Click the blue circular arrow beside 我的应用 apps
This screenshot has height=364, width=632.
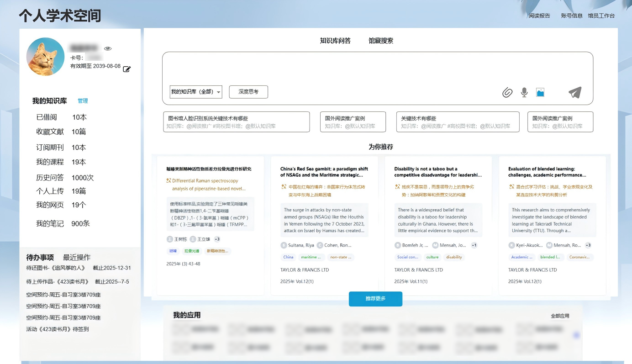577,335
